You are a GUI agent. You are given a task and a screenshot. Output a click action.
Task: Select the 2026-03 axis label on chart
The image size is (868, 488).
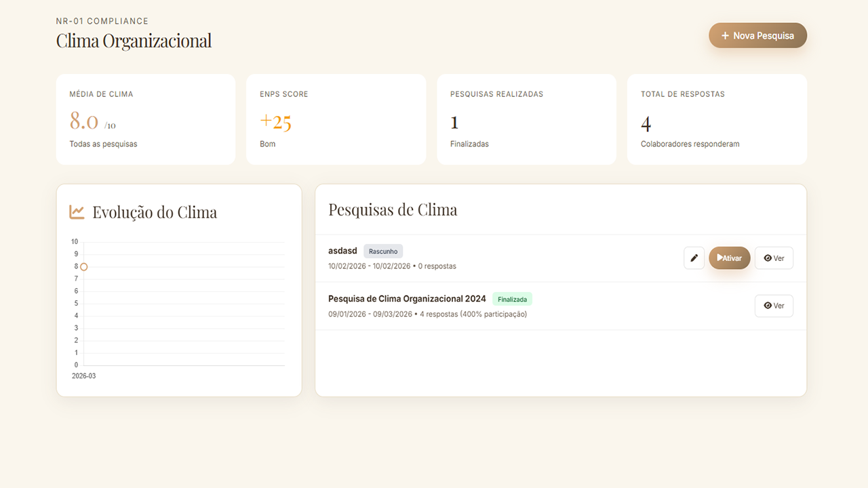pyautogui.click(x=83, y=375)
